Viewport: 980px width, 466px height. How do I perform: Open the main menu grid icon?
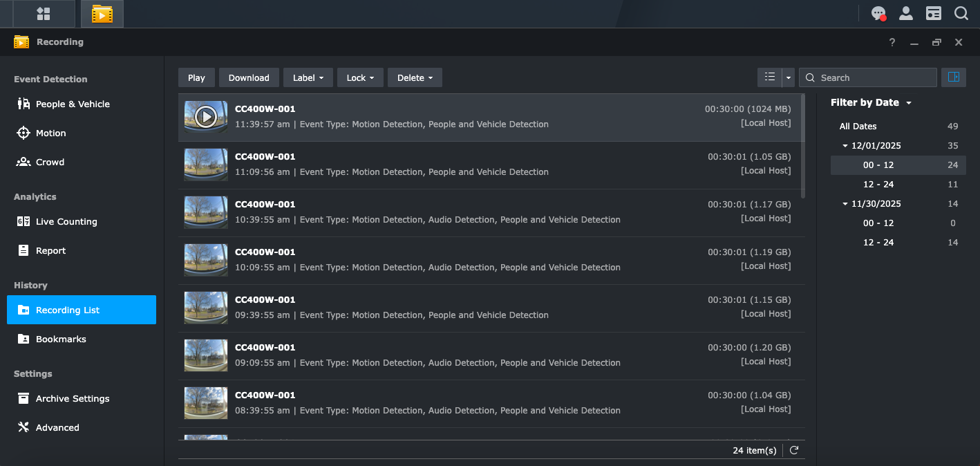(x=44, y=14)
